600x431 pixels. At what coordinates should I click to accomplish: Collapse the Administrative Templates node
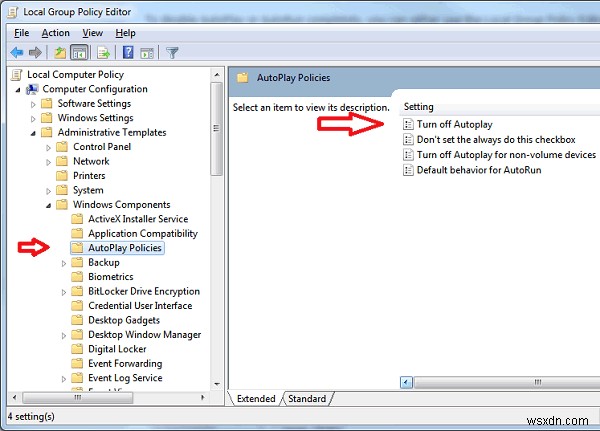point(33,133)
